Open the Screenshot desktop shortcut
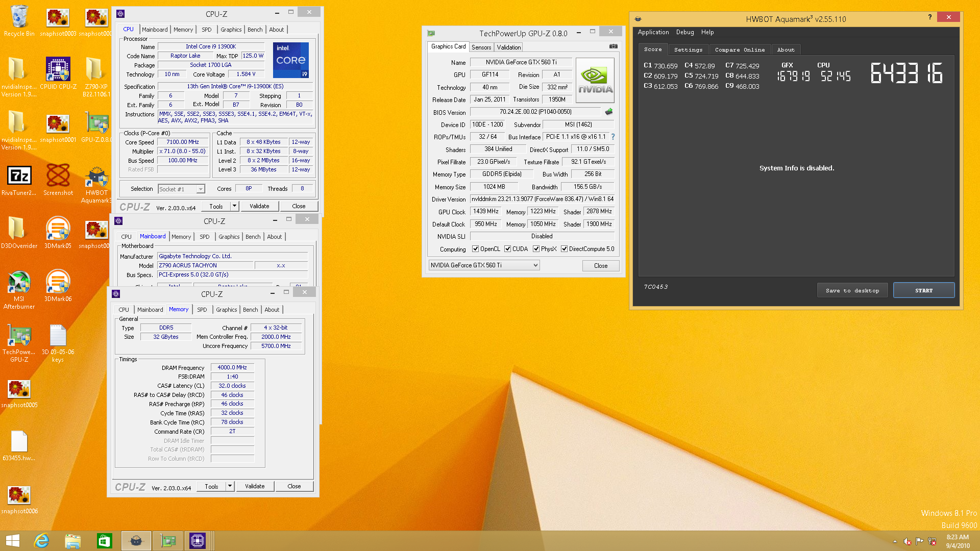The image size is (980, 551). tap(58, 180)
